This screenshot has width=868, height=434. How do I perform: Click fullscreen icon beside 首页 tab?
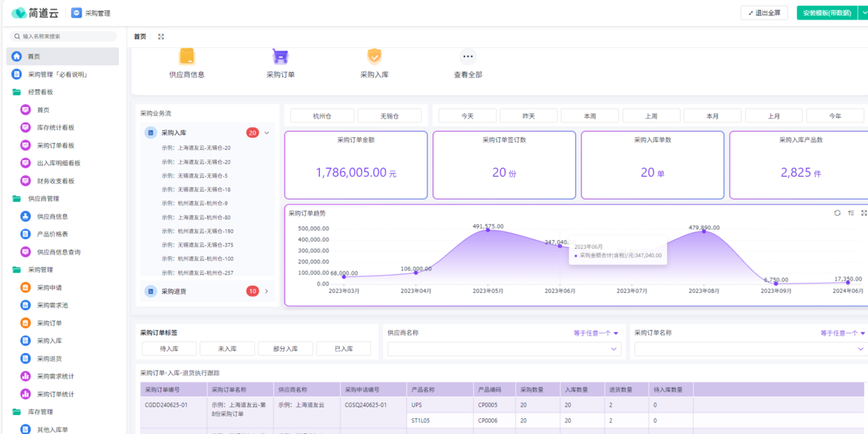coord(161,36)
